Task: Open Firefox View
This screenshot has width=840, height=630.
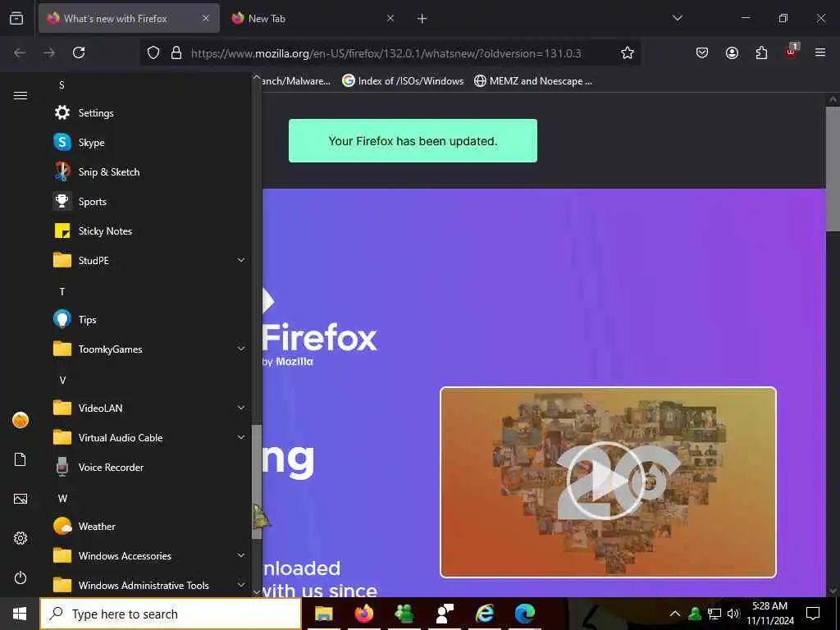Action: (16, 18)
